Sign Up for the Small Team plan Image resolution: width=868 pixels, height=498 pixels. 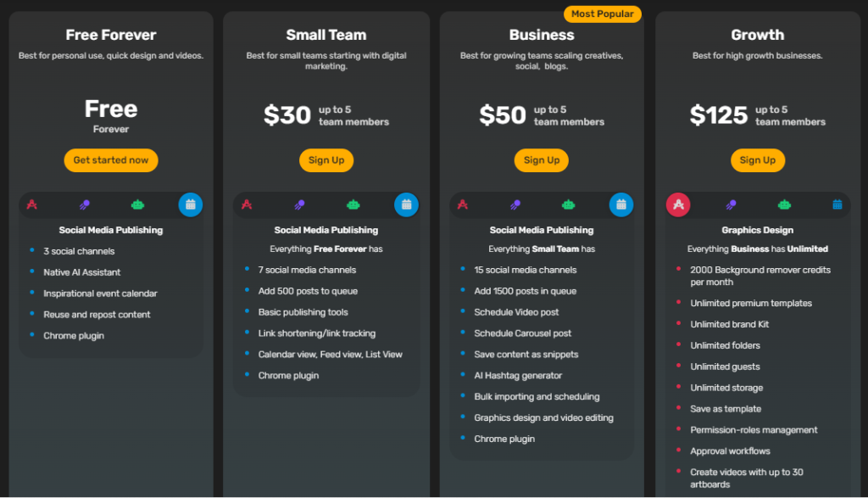point(326,160)
